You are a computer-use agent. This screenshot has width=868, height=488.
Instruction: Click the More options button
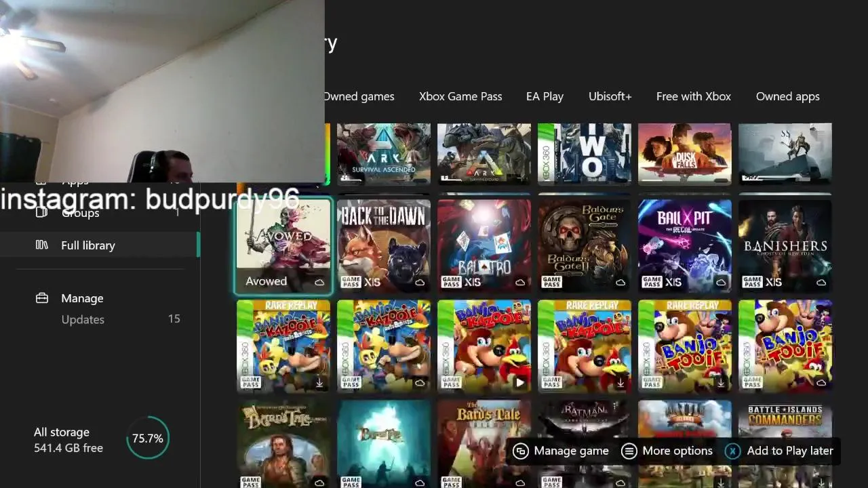pyautogui.click(x=667, y=451)
